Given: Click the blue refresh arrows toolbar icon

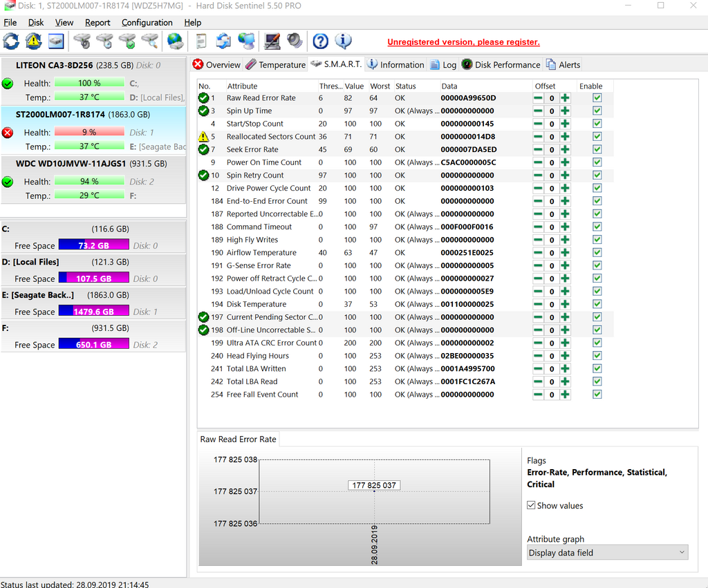Looking at the screenshot, I should (11, 41).
